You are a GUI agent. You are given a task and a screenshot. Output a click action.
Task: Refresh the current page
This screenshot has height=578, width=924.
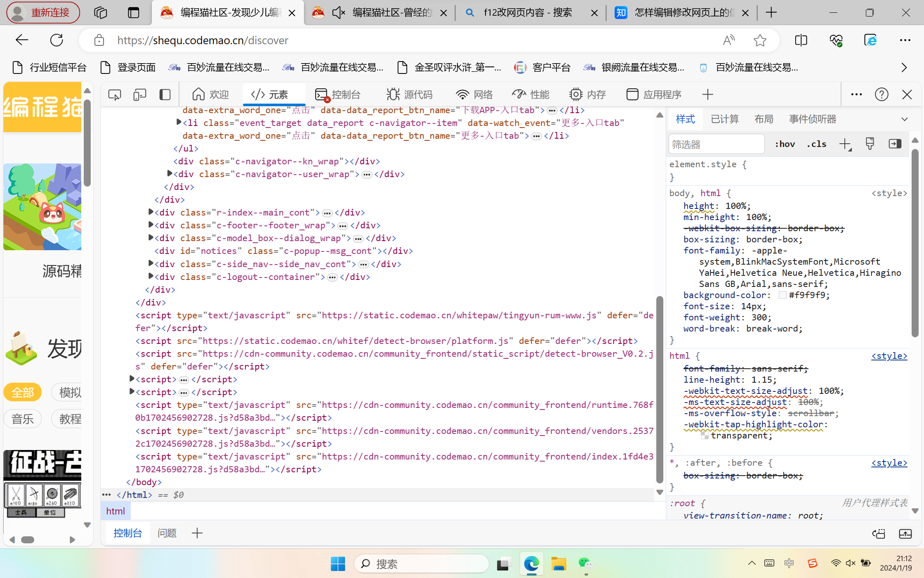(x=57, y=40)
